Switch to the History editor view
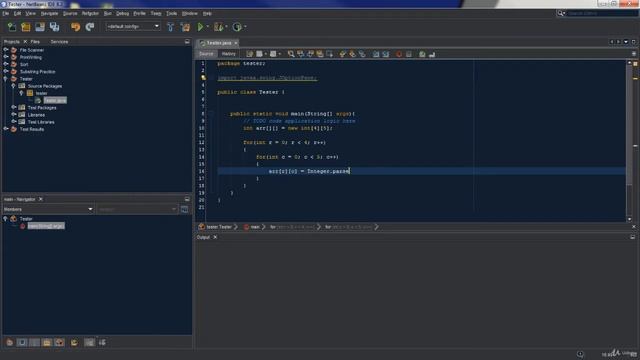The height and width of the screenshot is (360, 640). 229,54
